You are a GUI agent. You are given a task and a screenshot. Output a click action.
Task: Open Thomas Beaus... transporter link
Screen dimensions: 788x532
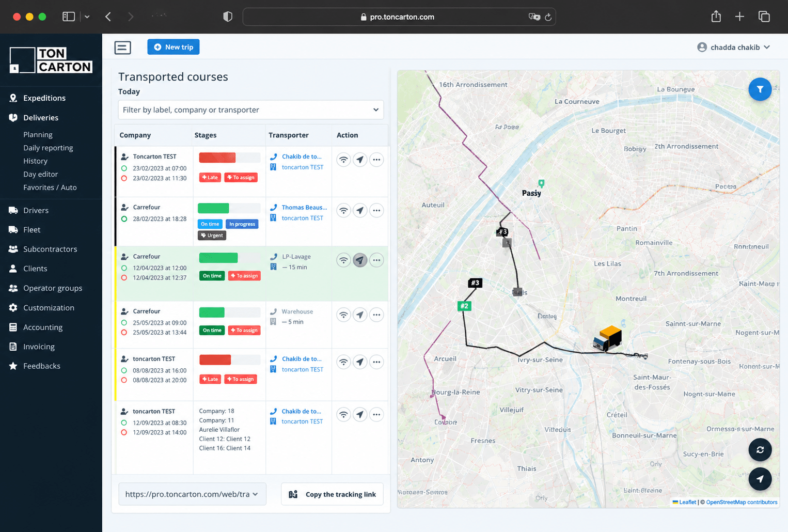pos(304,208)
